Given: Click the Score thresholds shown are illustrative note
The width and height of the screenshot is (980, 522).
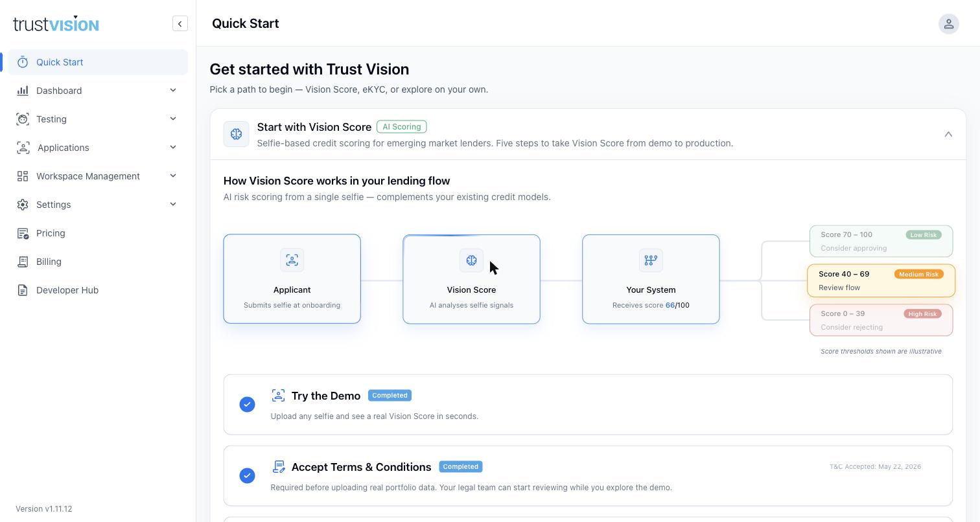Looking at the screenshot, I should click(x=881, y=351).
